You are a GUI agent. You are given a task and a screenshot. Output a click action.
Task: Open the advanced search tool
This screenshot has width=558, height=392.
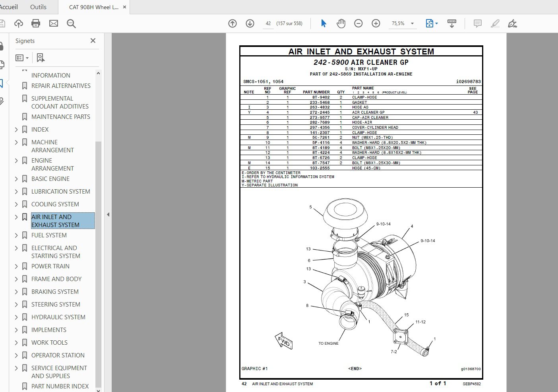(x=71, y=23)
